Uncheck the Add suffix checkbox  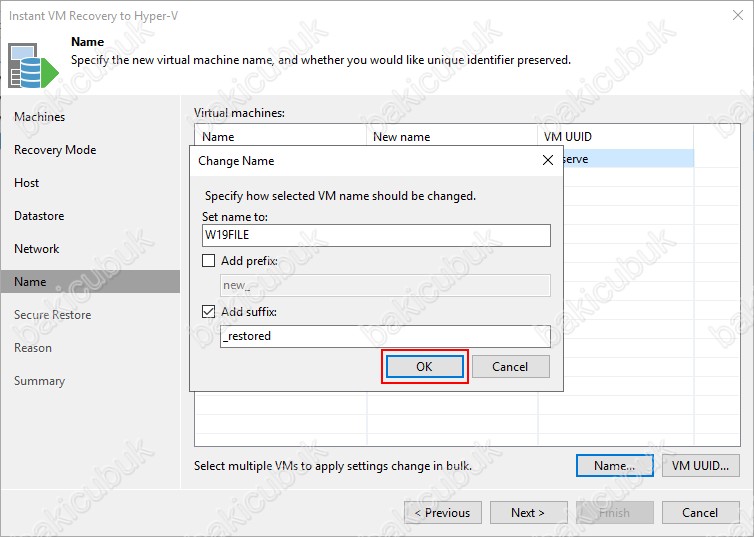coord(209,312)
